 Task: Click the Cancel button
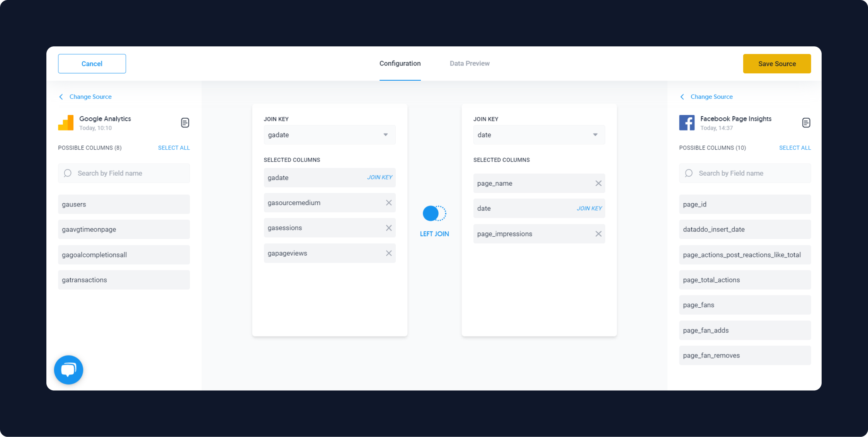92,64
